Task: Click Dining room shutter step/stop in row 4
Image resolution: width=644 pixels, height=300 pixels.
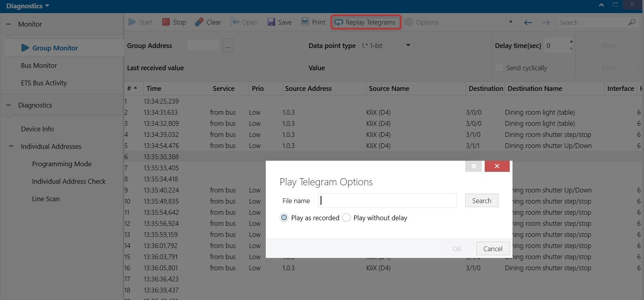Action: [548, 135]
